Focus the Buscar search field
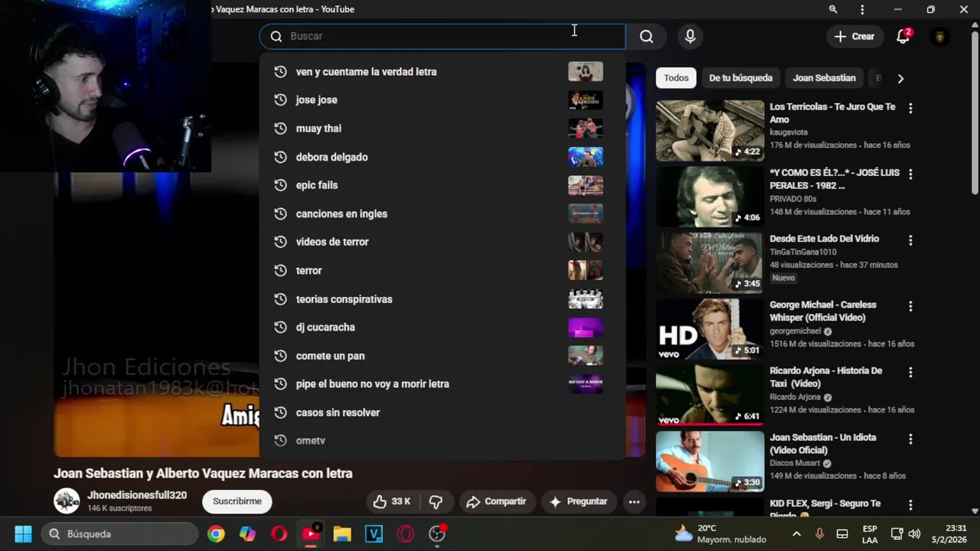Image resolution: width=980 pixels, height=551 pixels. point(443,36)
